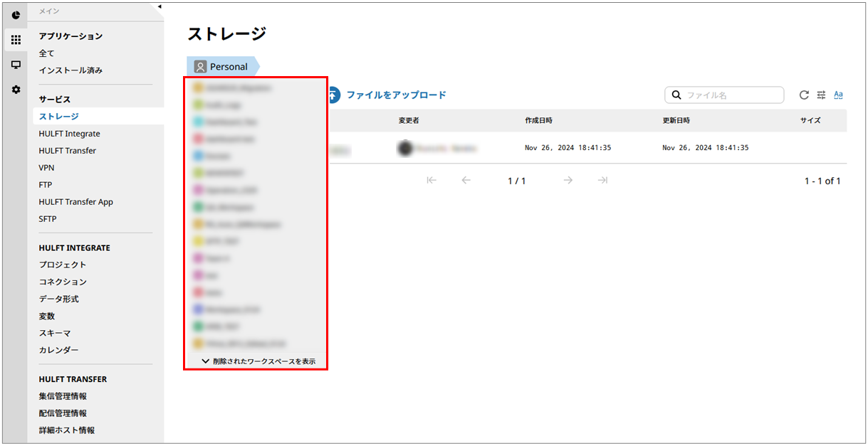The width and height of the screenshot is (868, 446).
Task: Open the Personal workspace dropdown
Action: point(222,67)
